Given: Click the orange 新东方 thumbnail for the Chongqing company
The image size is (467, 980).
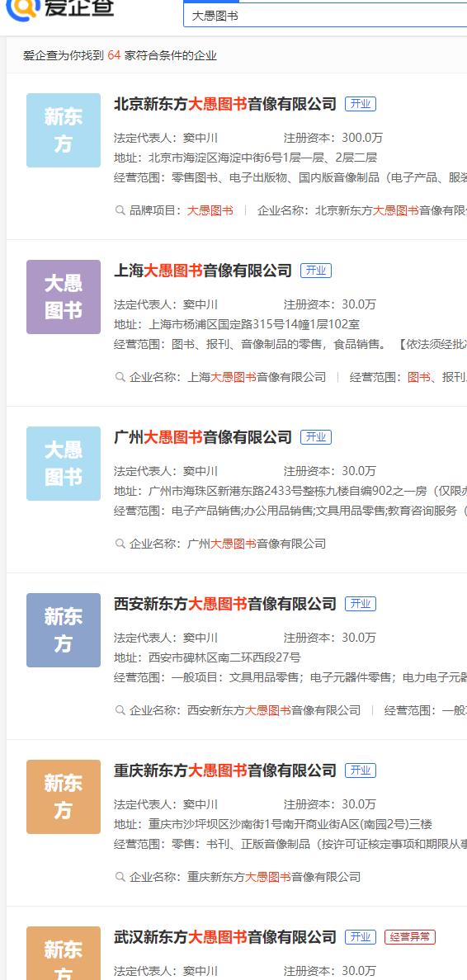Looking at the screenshot, I should [x=64, y=797].
